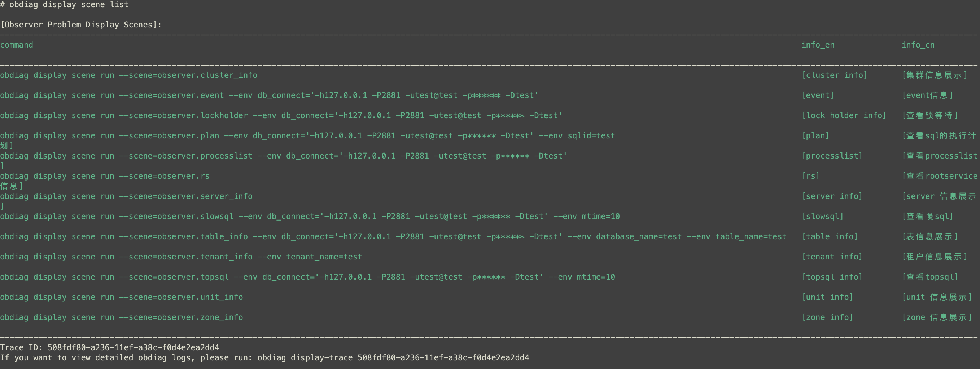Click the 'tenant_name=test' parameter text

coord(324,257)
